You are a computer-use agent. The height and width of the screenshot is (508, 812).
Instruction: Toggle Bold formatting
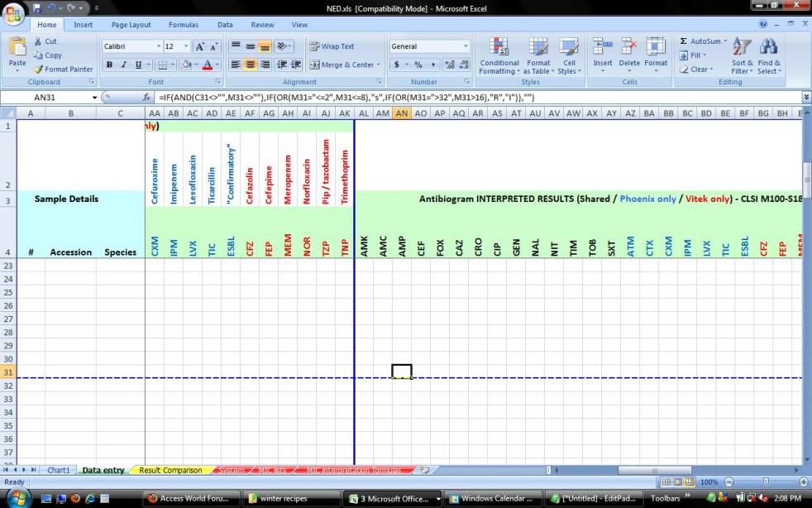point(109,65)
